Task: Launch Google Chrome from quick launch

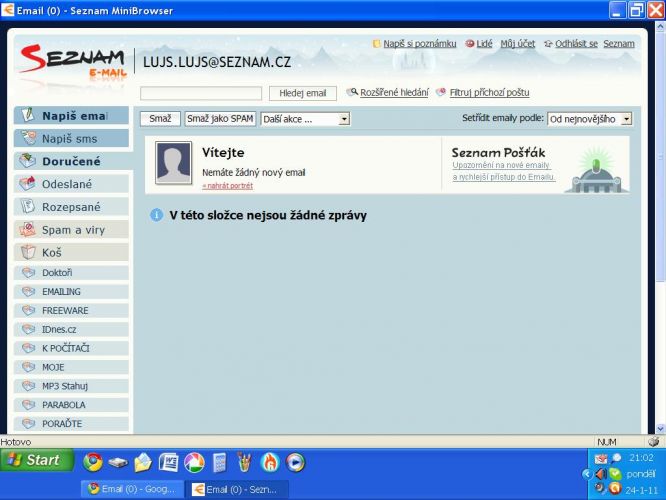Action: click(x=93, y=462)
